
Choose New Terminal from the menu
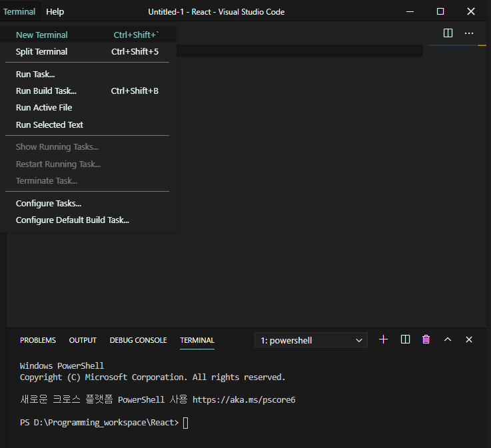(x=88, y=35)
